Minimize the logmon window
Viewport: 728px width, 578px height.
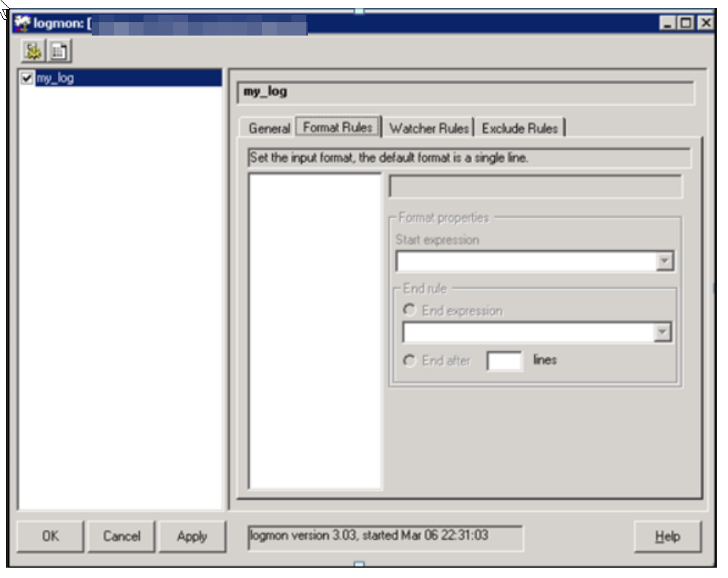pyautogui.click(x=667, y=23)
